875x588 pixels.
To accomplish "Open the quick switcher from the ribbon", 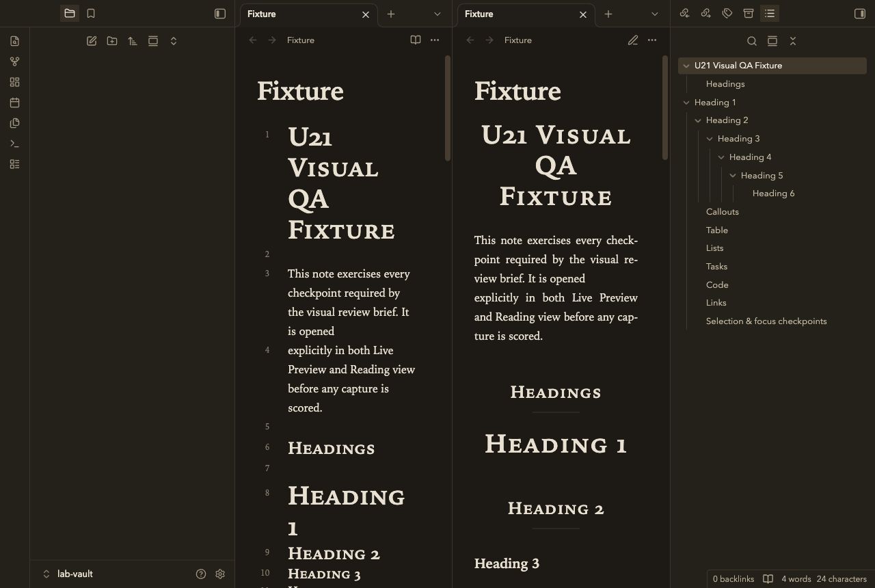I will coord(14,41).
